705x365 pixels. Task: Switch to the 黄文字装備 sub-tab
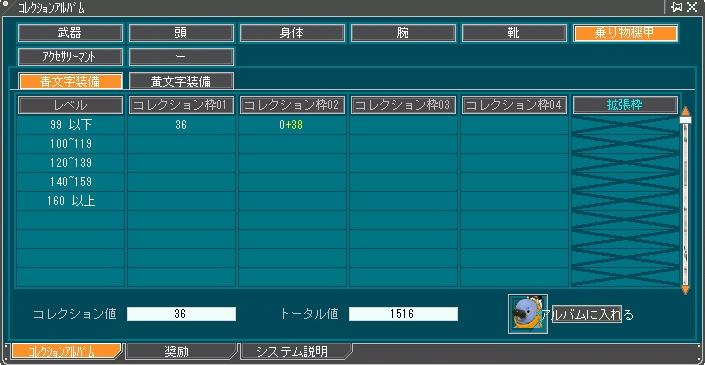181,81
